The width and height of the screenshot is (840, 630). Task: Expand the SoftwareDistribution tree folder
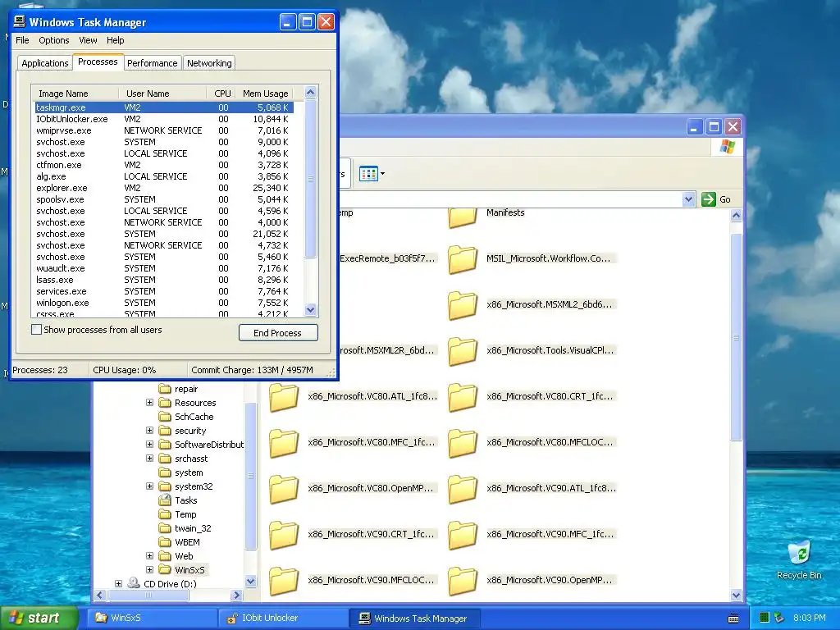(150, 444)
